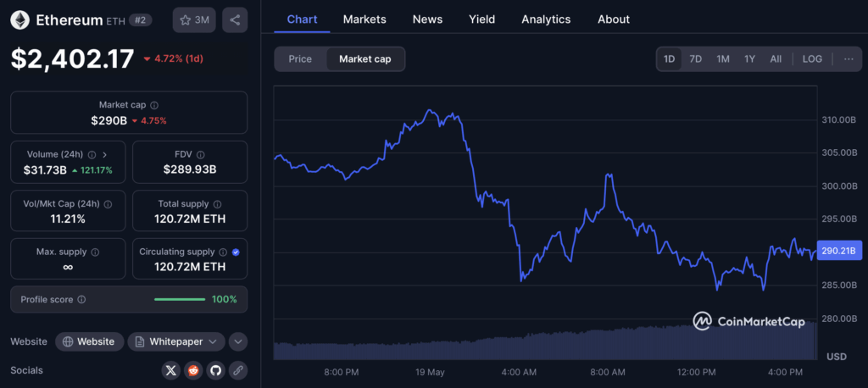Viewport: 868px width, 388px height.
Task: Toggle the LOG scale option
Action: pyautogui.click(x=812, y=59)
